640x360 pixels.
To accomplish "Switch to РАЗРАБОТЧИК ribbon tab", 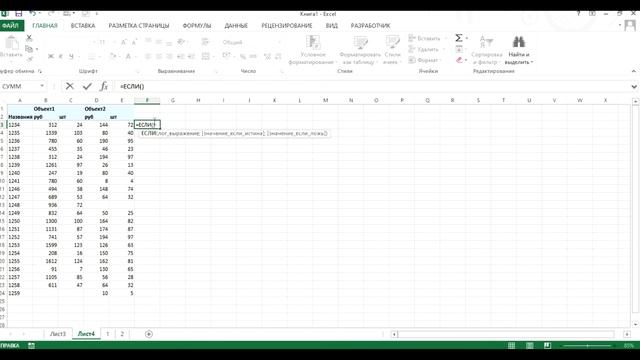I will click(371, 25).
